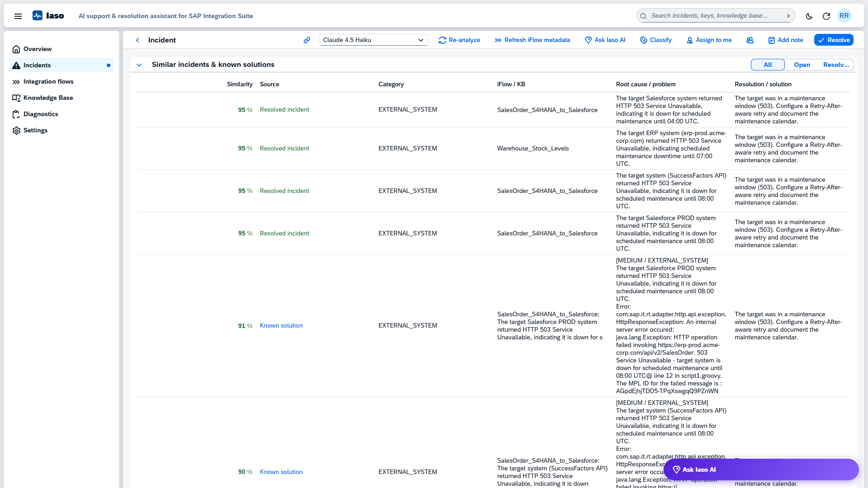Click the search magnifier icon
The height and width of the screenshot is (488, 868).
[643, 16]
